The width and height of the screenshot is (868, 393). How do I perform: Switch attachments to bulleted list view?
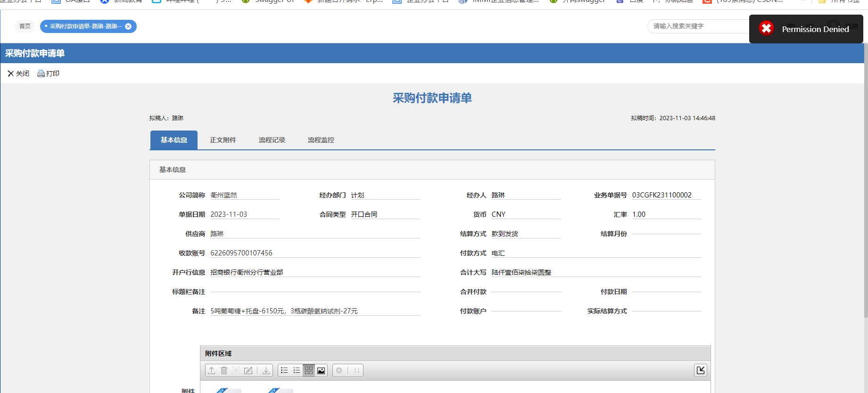pos(284,370)
